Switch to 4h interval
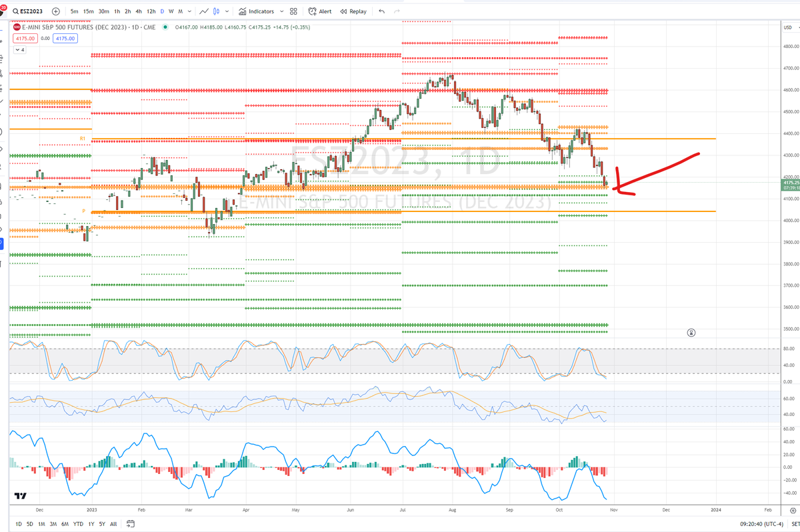The image size is (800, 532). coord(140,11)
